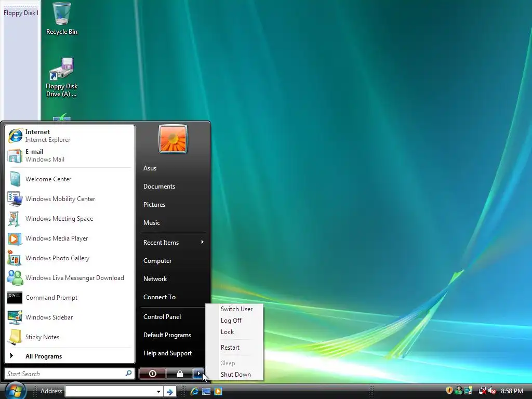Open Windows Photo Gallery
This screenshot has height=399, width=532.
click(x=69, y=258)
